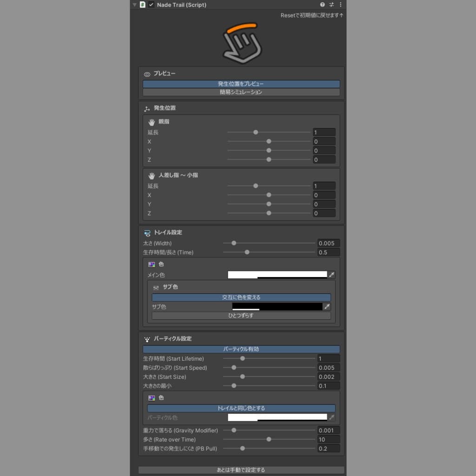
Task: Open the component help reference icon
Action: tap(323, 5)
